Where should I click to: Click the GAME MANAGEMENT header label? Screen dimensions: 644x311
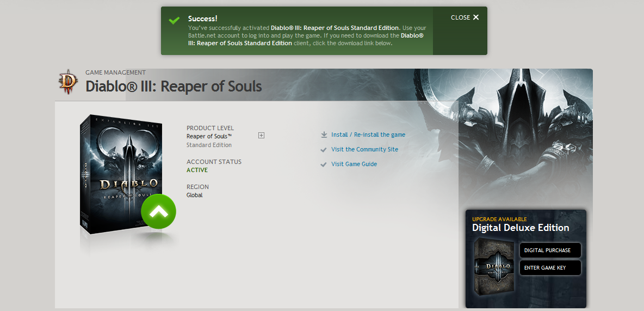(x=115, y=72)
